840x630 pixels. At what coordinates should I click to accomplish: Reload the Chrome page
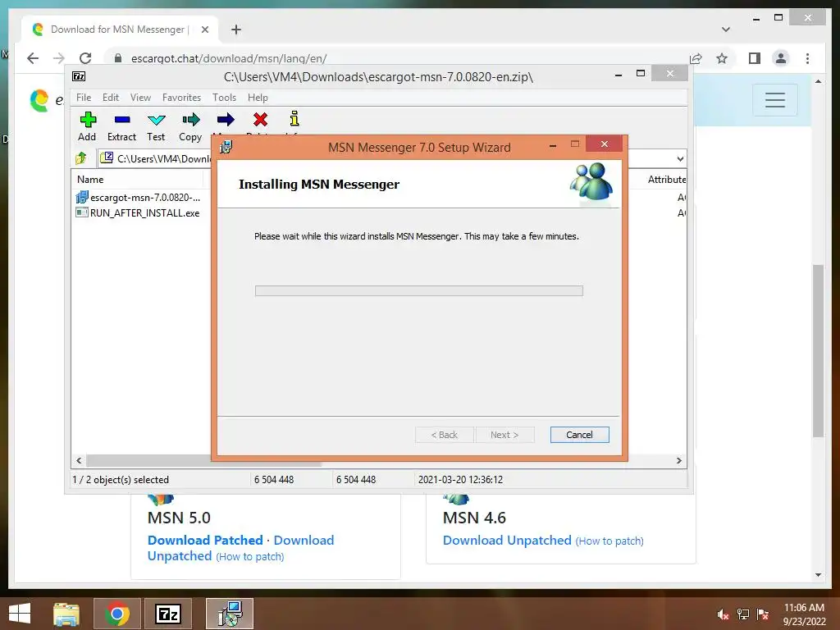tap(85, 58)
